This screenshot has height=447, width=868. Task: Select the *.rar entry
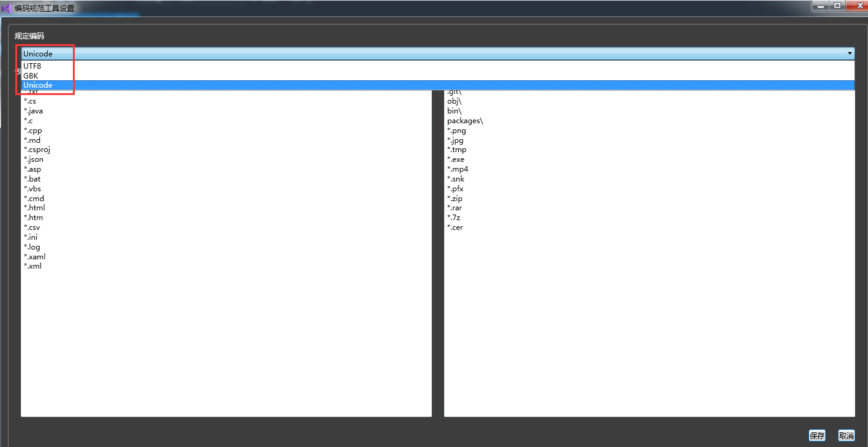click(x=455, y=208)
